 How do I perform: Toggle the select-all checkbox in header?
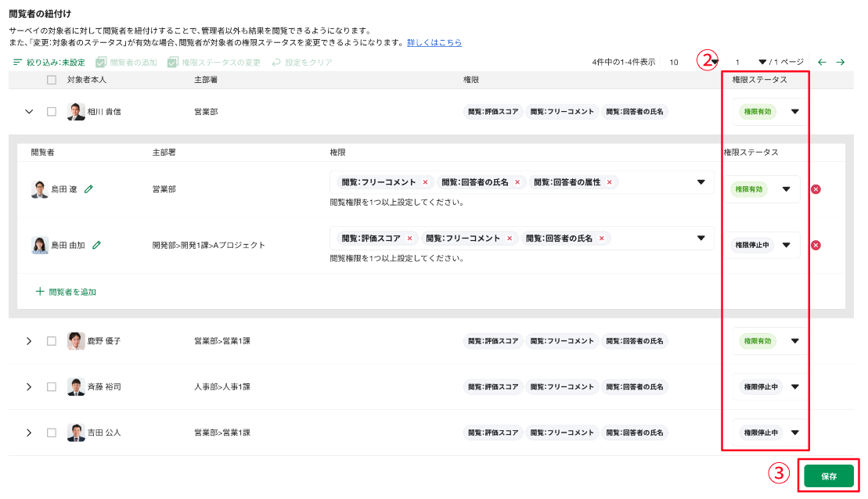52,80
